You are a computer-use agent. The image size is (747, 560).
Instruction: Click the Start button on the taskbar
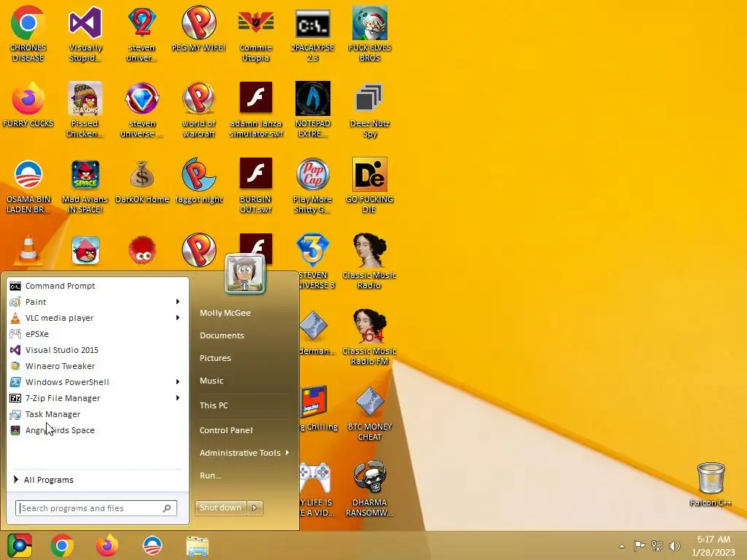(20, 545)
